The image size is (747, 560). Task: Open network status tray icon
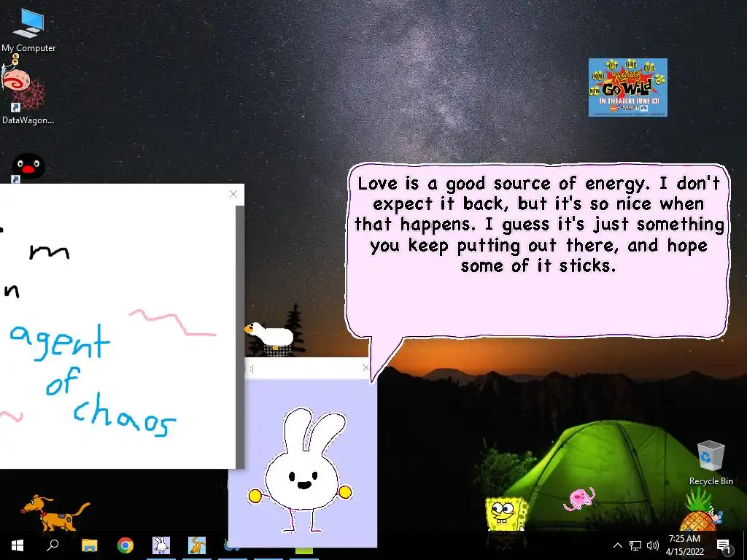[635, 545]
